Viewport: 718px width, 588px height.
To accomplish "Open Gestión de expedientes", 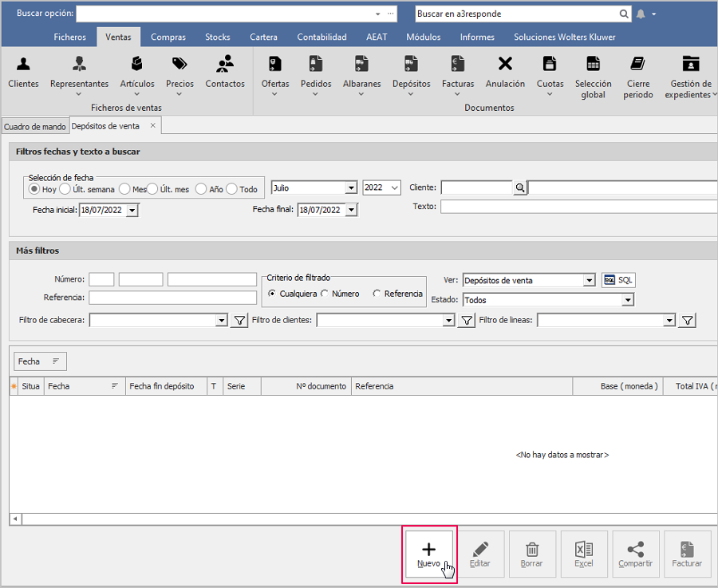I will [x=691, y=77].
